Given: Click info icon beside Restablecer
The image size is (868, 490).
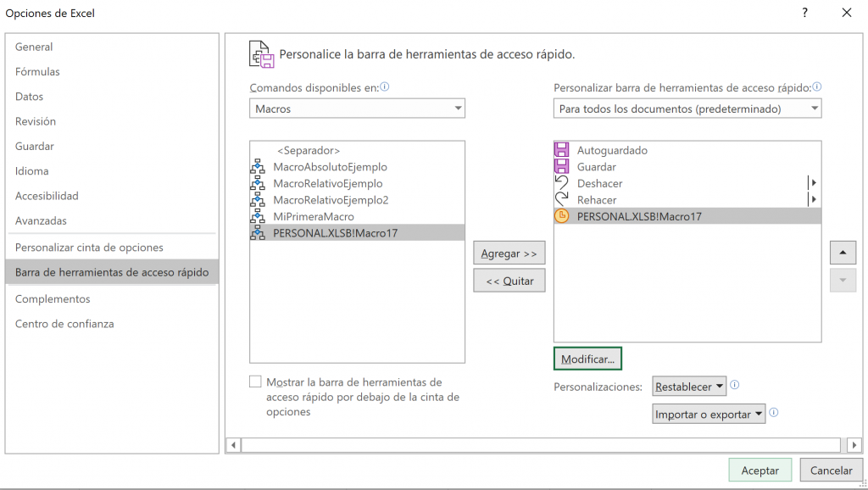Looking at the screenshot, I should pos(735,385).
